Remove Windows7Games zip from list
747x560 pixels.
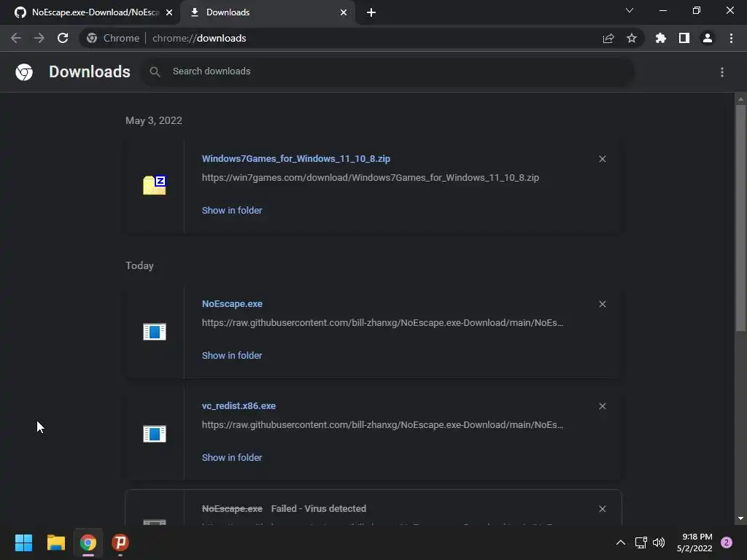click(602, 159)
